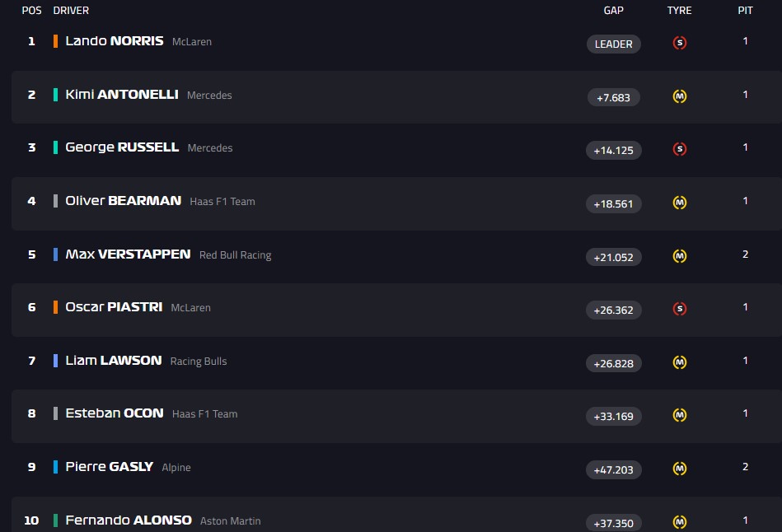This screenshot has width=782, height=532.
Task: Click the TYRE column header
Action: (x=680, y=11)
